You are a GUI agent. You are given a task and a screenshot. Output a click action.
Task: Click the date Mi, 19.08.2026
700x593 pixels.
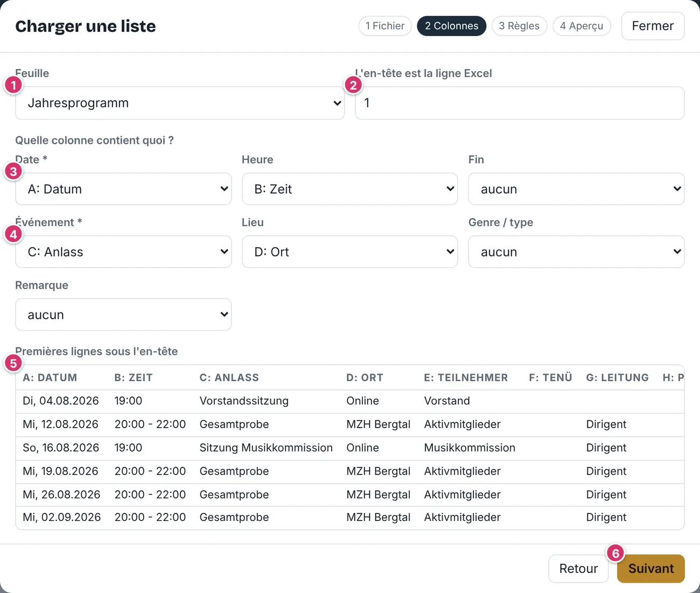pos(60,471)
